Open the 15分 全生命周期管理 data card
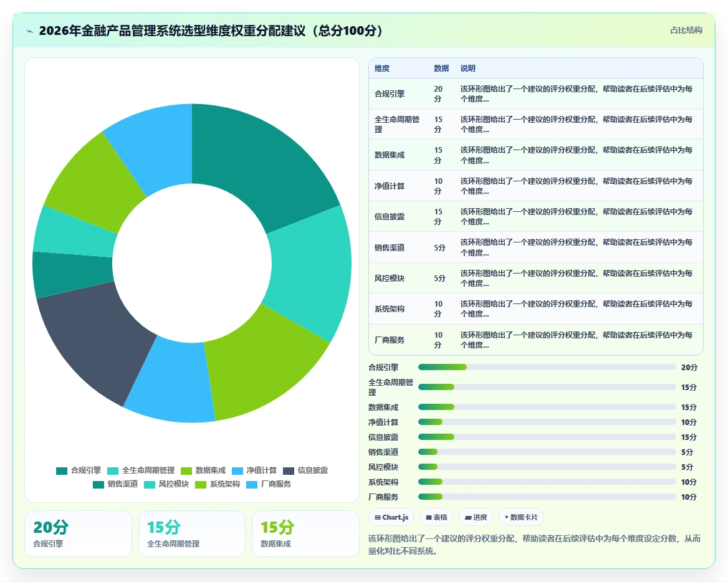 (192, 534)
